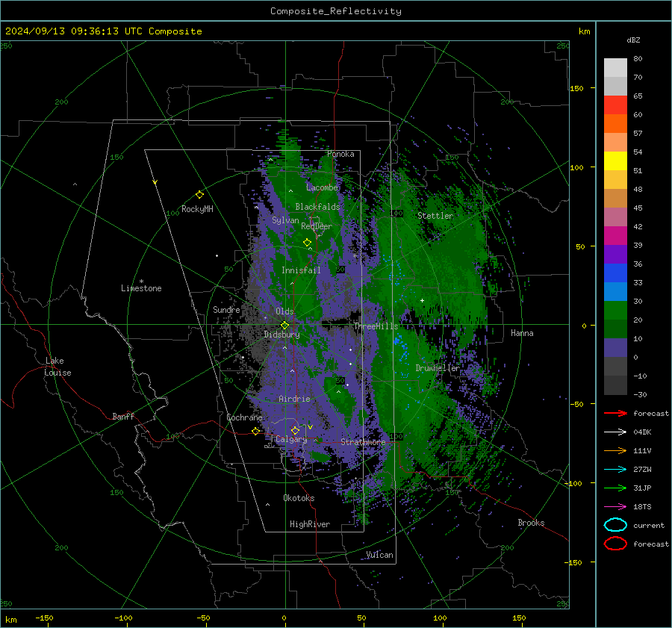This screenshot has width=672, height=628.
Task: Click the Ponoka town label
Action: click(340, 155)
